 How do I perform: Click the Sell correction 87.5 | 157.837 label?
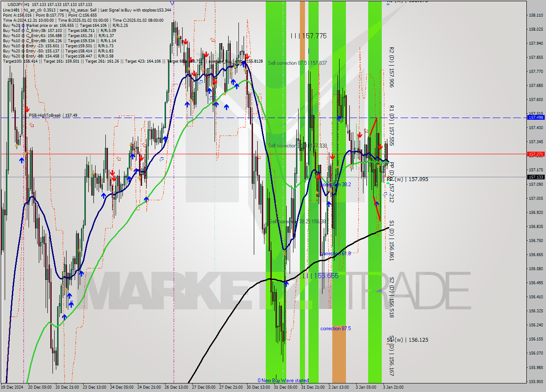pos(297,63)
